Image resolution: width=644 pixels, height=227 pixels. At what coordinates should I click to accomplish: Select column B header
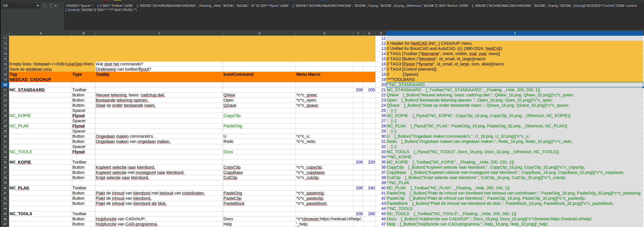(x=83, y=33)
